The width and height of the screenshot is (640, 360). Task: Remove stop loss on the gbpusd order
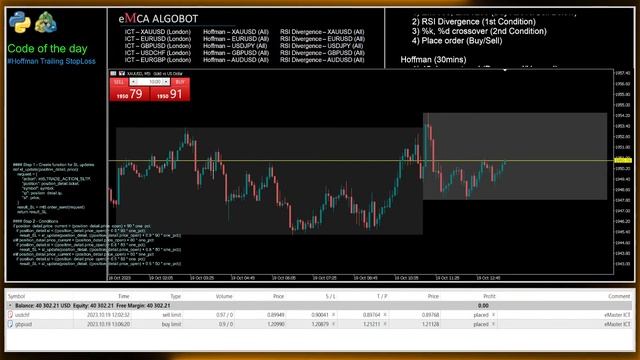[x=333, y=324]
